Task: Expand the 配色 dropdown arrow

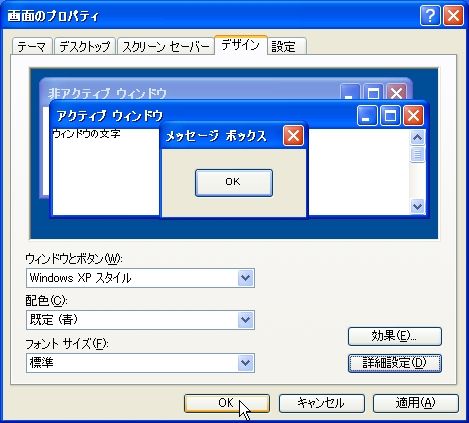Action: (x=246, y=320)
